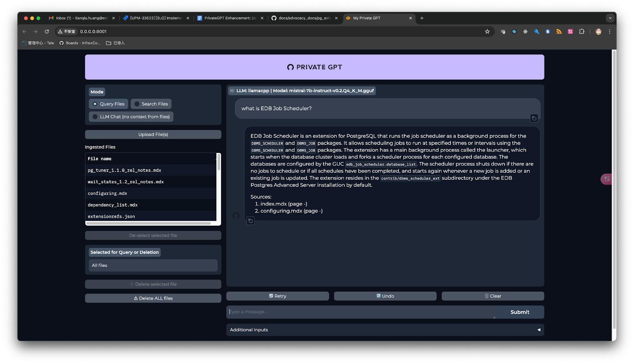Image resolution: width=634 pixels, height=364 pixels.
Task: Open the imported bookmarks folder
Action: (x=115, y=43)
